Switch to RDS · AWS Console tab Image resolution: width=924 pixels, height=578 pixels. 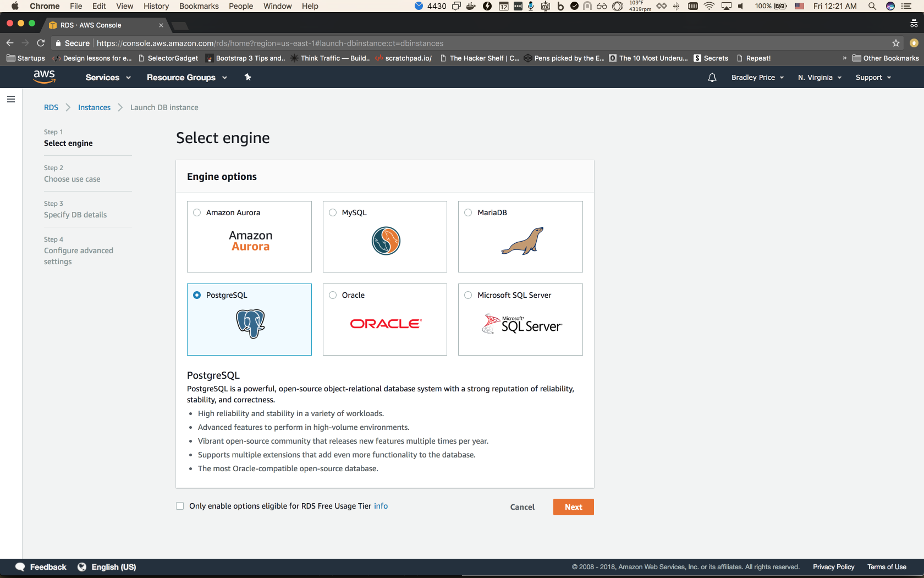(x=106, y=25)
